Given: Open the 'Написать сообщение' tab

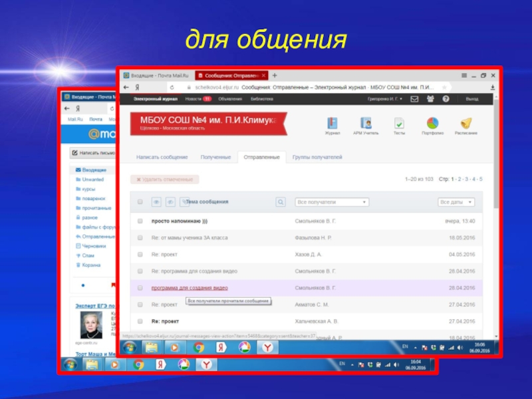Looking at the screenshot, I should click(x=162, y=157).
